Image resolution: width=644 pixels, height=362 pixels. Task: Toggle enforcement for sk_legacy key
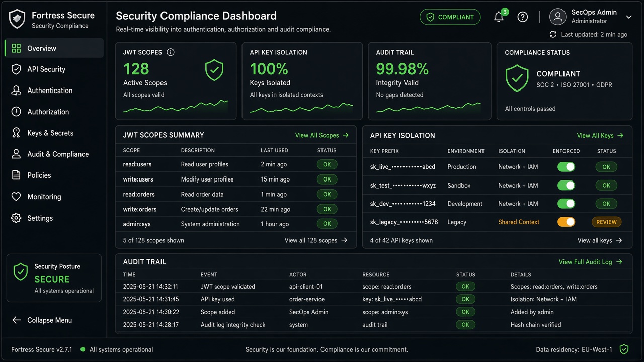[x=566, y=222]
